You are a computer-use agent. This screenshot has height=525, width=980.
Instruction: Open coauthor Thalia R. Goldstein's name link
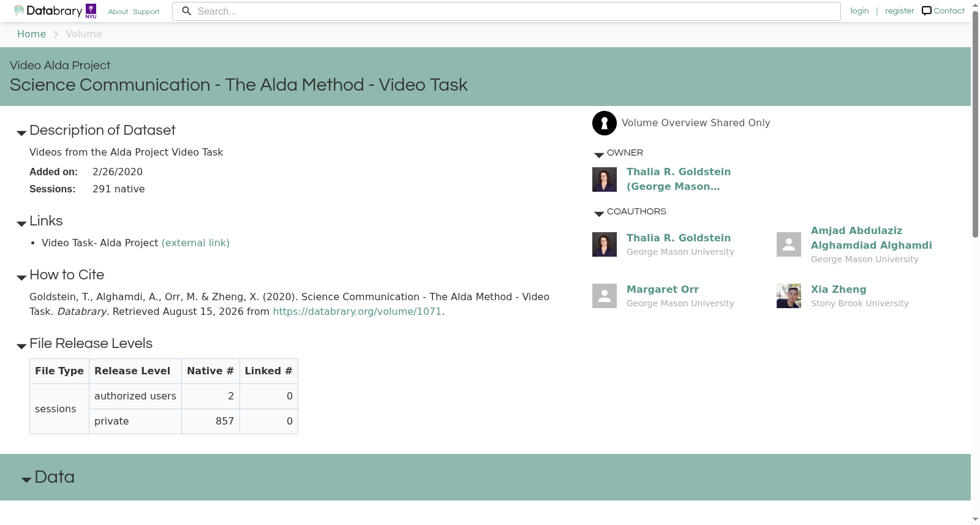(x=679, y=238)
